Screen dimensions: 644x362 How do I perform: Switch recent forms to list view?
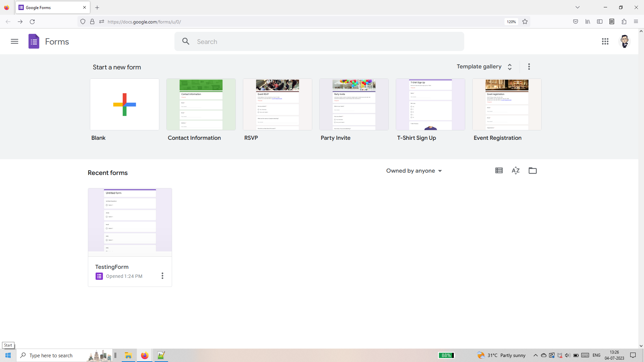coord(499,171)
